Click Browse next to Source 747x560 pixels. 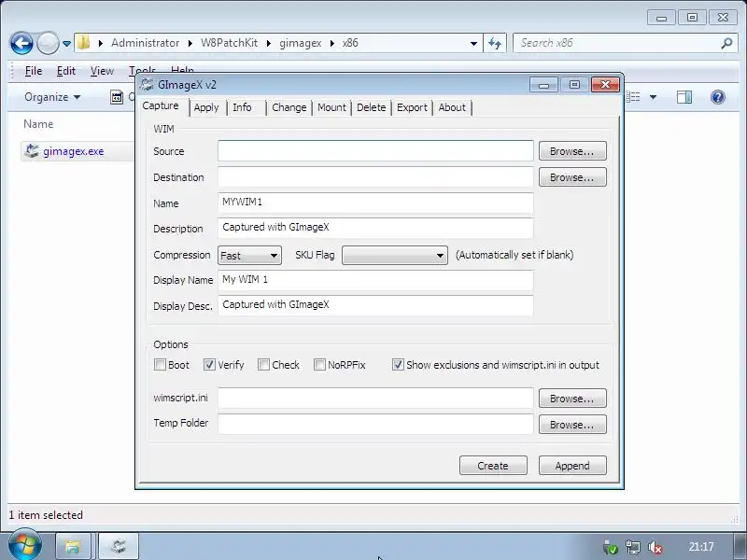click(x=572, y=151)
